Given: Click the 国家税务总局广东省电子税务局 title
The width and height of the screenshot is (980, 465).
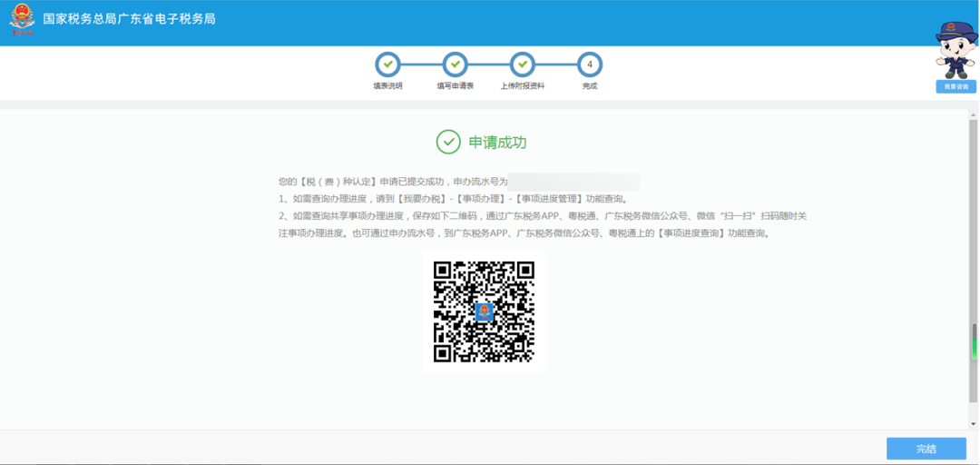Looking at the screenshot, I should (130, 19).
